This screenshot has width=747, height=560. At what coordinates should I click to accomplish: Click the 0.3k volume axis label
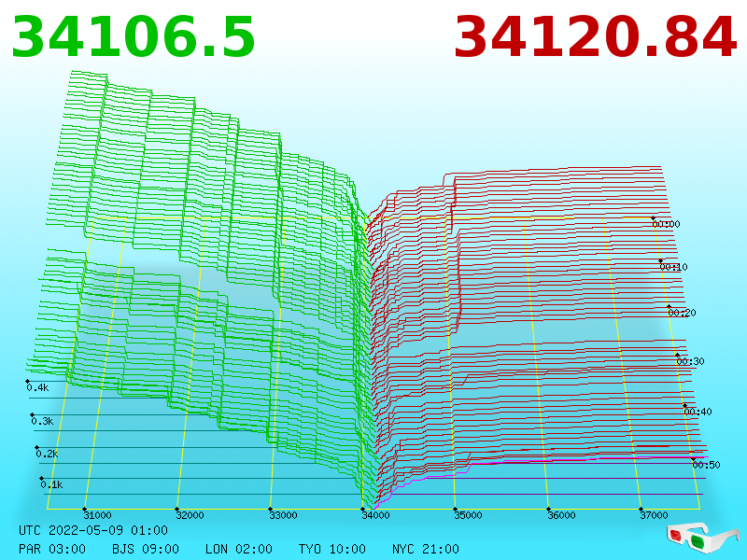point(42,421)
